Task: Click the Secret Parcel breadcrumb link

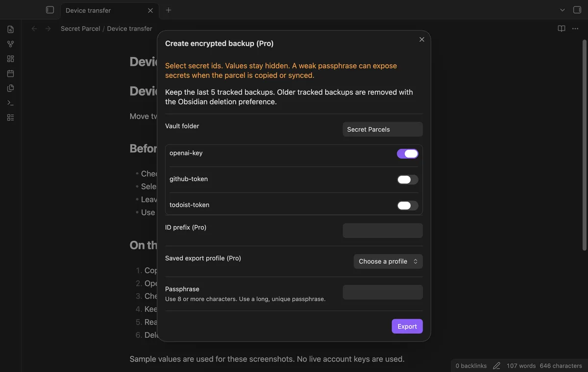Action: 80,28
